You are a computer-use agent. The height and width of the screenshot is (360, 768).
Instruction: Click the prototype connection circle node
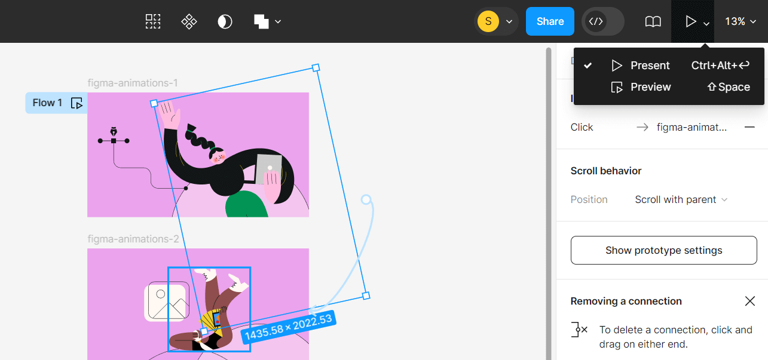coord(366,199)
